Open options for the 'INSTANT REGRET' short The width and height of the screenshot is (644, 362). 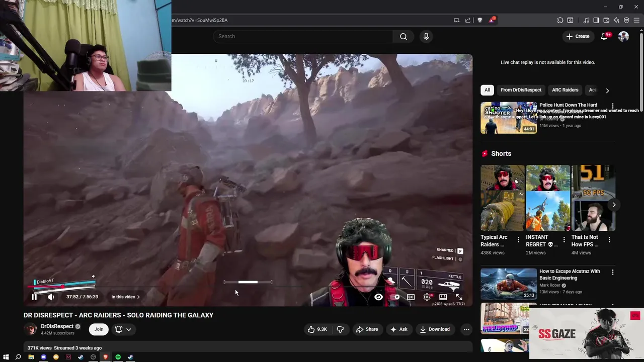563,240
